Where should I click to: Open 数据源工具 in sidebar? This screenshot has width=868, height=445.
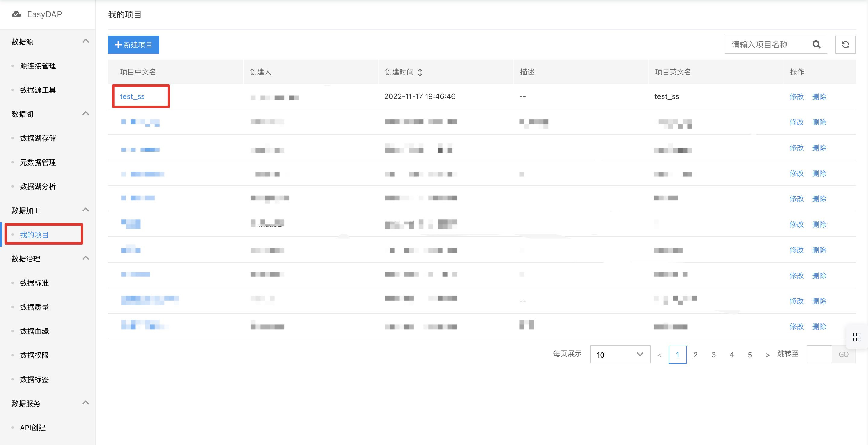38,90
